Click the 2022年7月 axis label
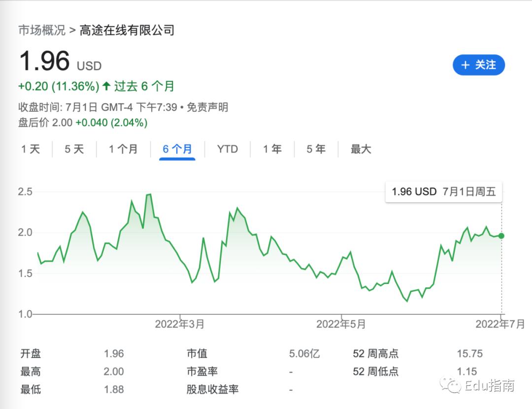532x409 pixels. [x=500, y=324]
